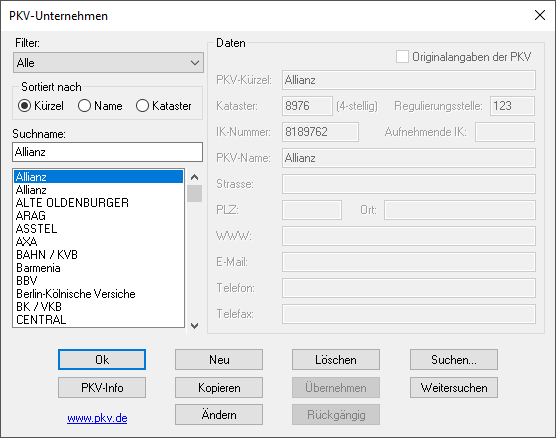This screenshot has width=556, height=438.
Task: Click the PKV-Name field
Action: 409,158
